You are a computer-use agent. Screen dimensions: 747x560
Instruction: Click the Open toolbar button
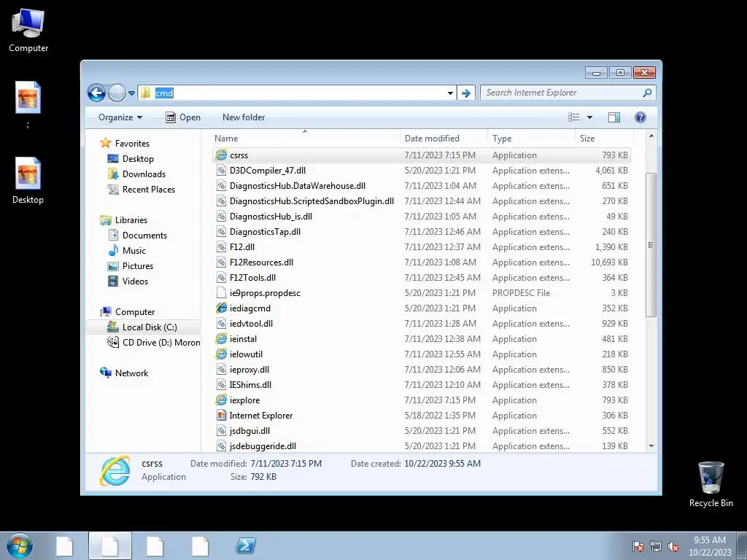tap(183, 117)
